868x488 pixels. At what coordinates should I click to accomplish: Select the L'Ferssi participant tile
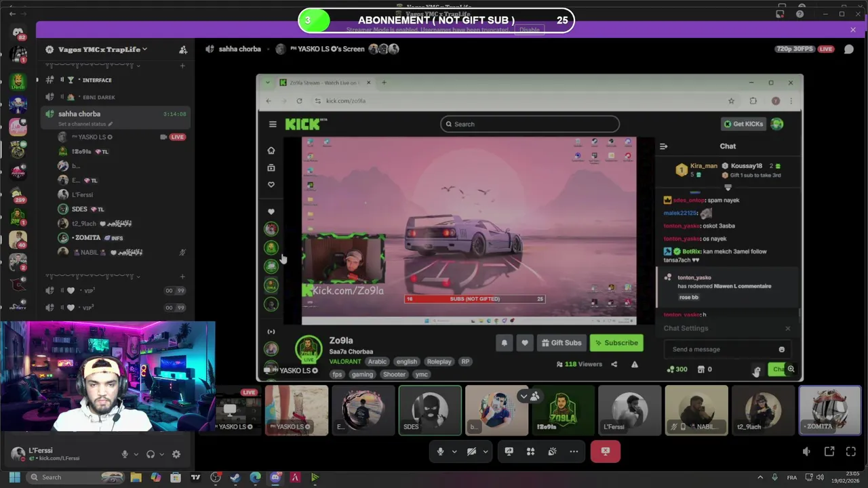click(x=630, y=410)
